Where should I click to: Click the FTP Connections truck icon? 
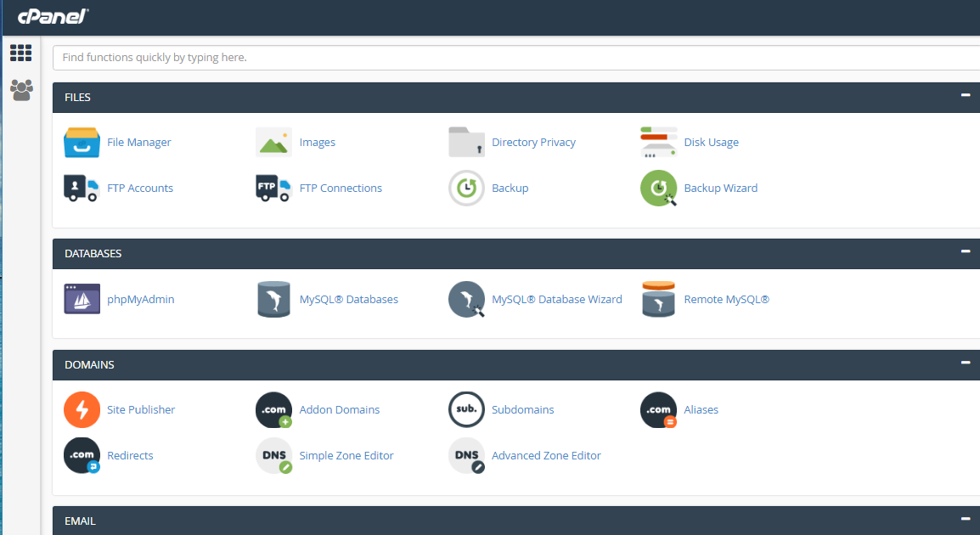click(273, 189)
